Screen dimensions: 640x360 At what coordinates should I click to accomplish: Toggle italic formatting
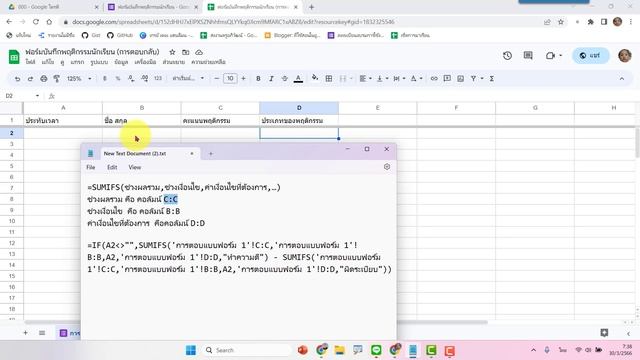pyautogui.click(x=271, y=79)
